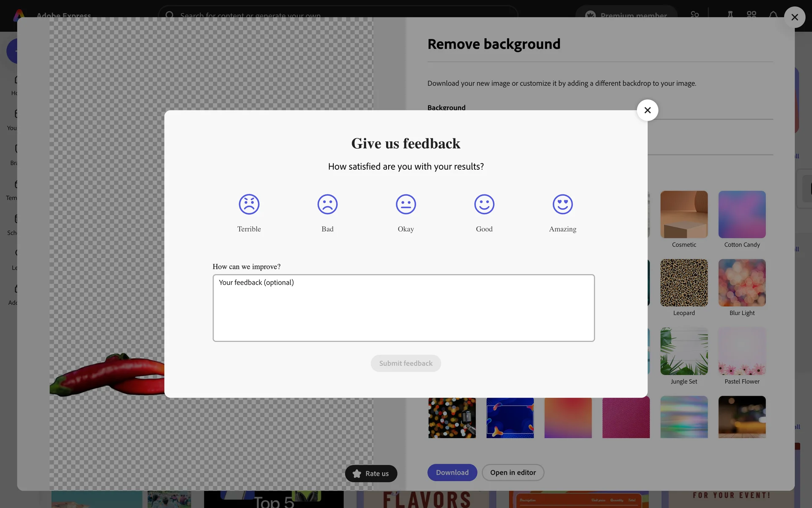Select the Leopard pattern background
Image resolution: width=812 pixels, height=508 pixels.
pos(684,283)
